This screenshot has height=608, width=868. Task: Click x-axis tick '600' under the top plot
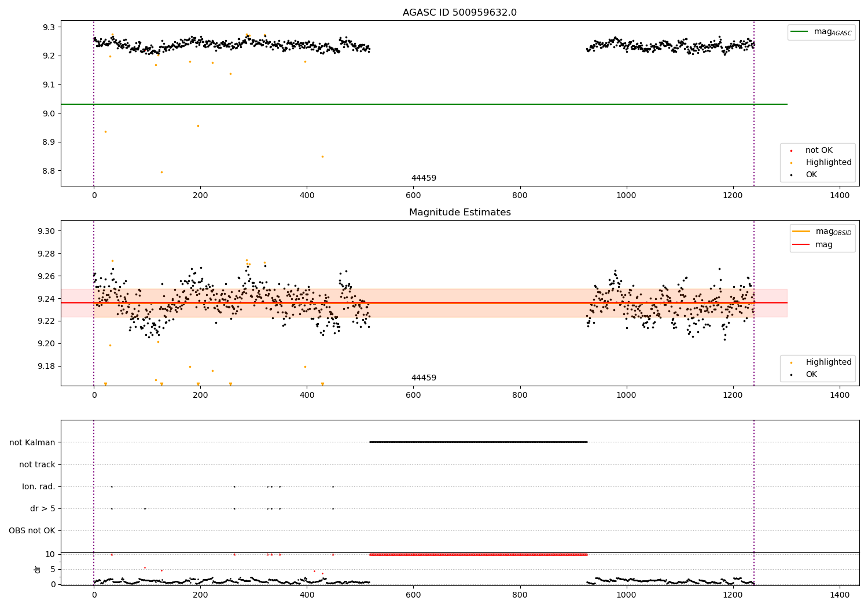coord(413,196)
